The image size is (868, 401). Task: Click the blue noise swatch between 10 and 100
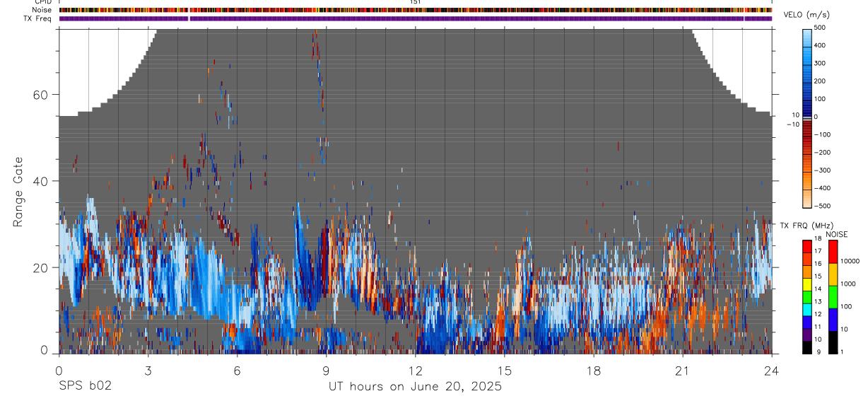832,319
